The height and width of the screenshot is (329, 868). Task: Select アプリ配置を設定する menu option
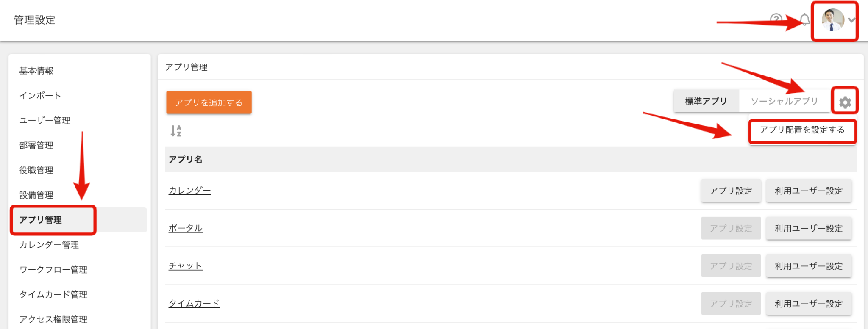point(802,130)
